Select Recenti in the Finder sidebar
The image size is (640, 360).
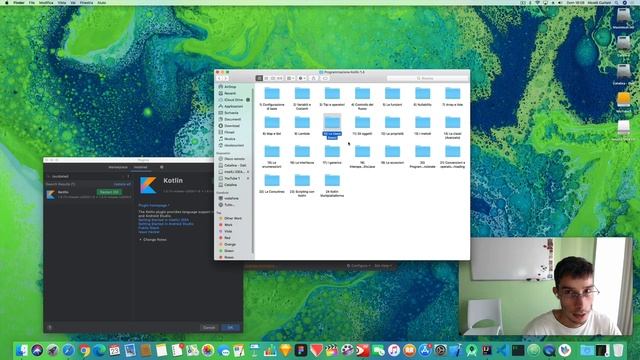(x=230, y=93)
